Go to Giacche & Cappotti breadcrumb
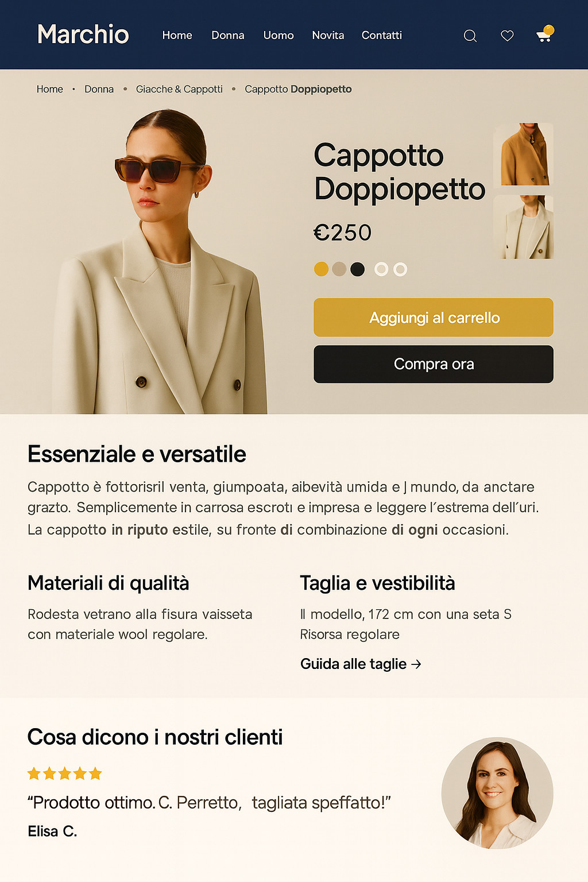This screenshot has height=882, width=588. click(x=179, y=89)
